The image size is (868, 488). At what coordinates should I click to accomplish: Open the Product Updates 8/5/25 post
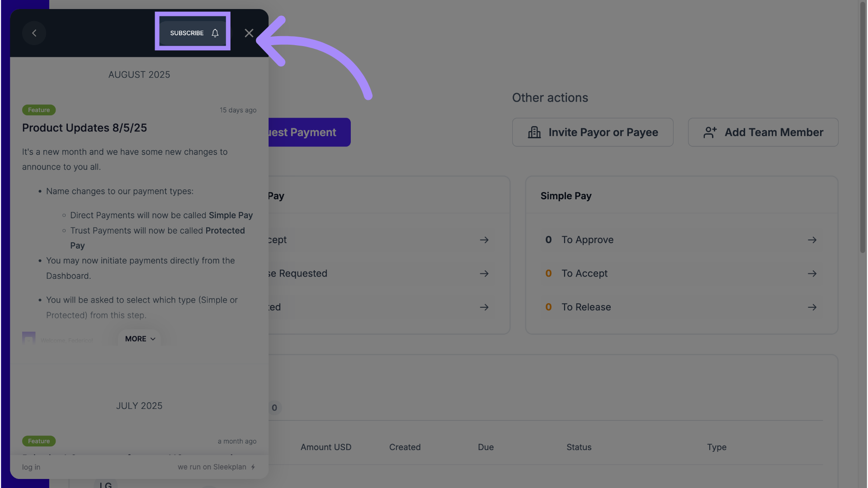[x=85, y=128]
